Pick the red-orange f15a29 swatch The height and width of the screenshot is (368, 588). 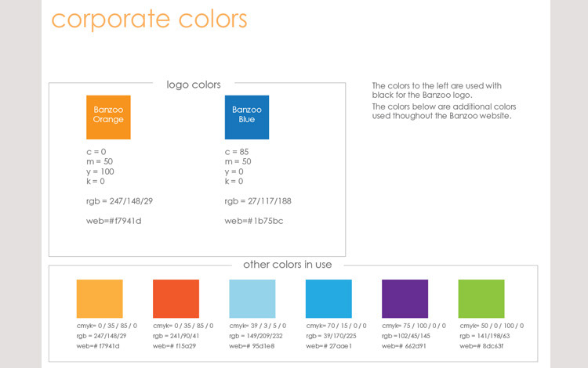coord(175,298)
